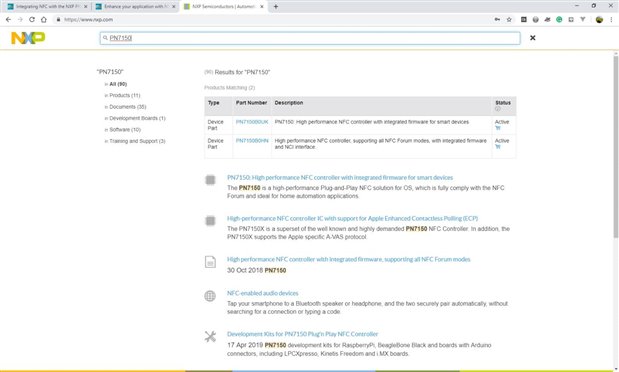The width and height of the screenshot is (619, 372).
Task: Open a new browser tab with plus
Action: [276, 6]
